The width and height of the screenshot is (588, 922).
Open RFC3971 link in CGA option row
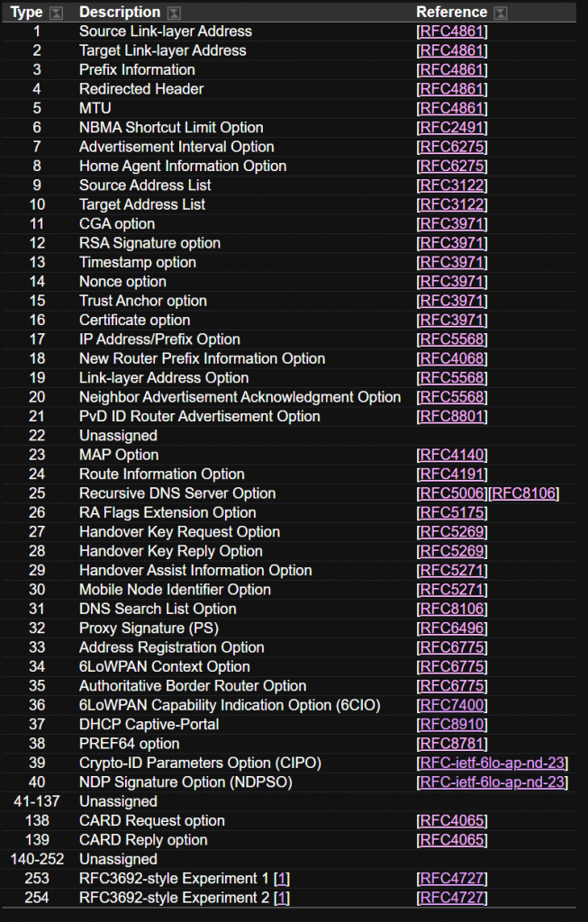[452, 224]
